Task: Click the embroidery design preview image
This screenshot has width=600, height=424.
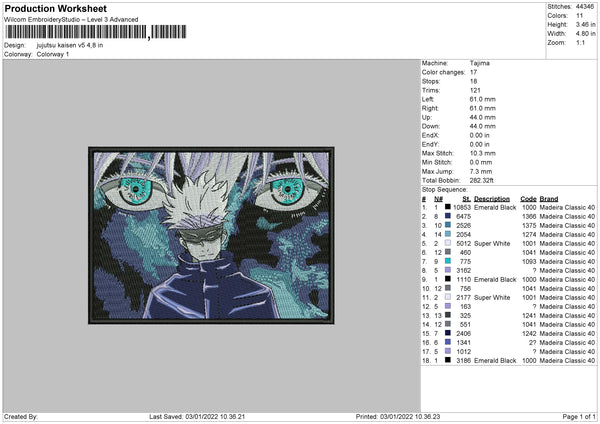Action: point(211,235)
